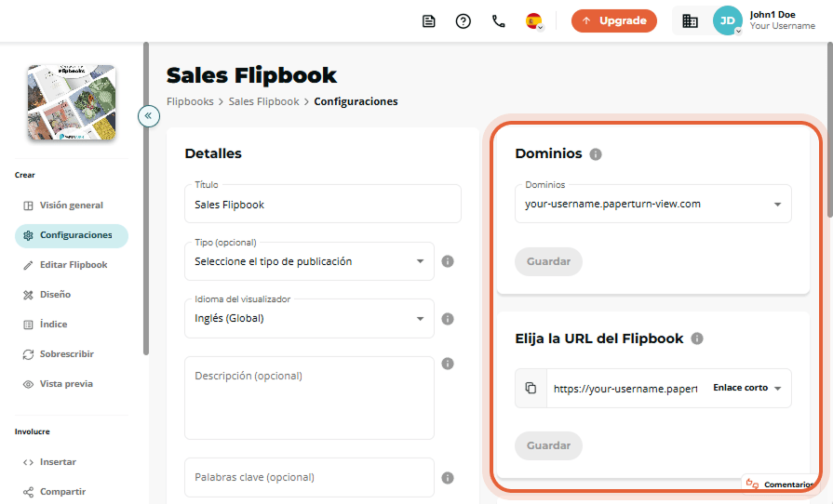
Task: Click info icon beside Elija la URL heading
Action: click(697, 338)
